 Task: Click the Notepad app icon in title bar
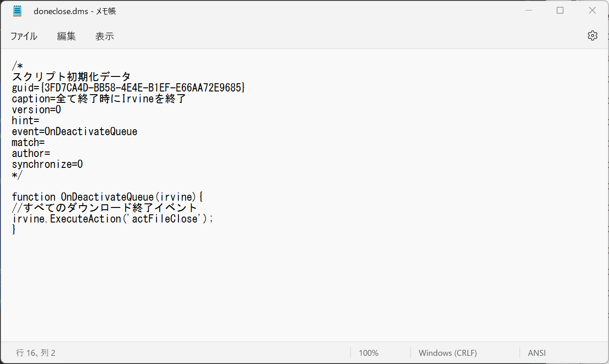click(x=17, y=10)
